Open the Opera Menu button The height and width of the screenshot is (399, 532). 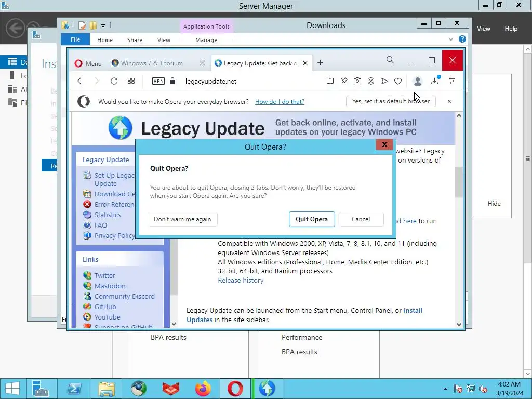coord(88,63)
